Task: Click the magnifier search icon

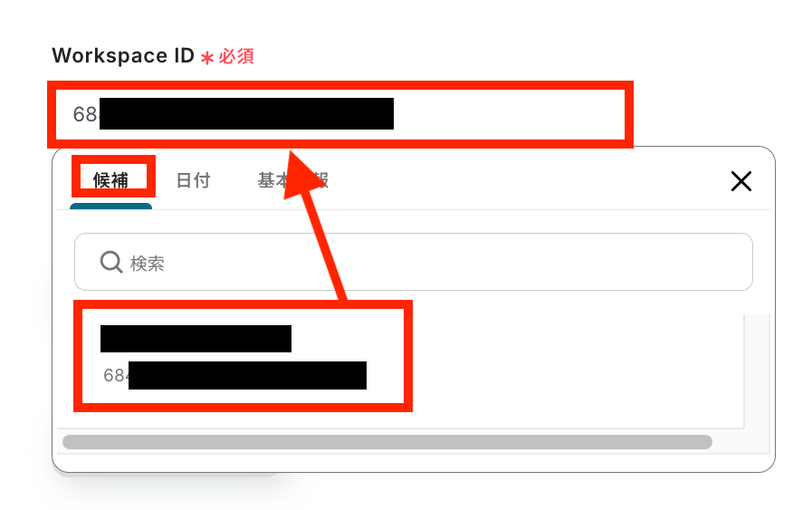Action: coord(110,263)
